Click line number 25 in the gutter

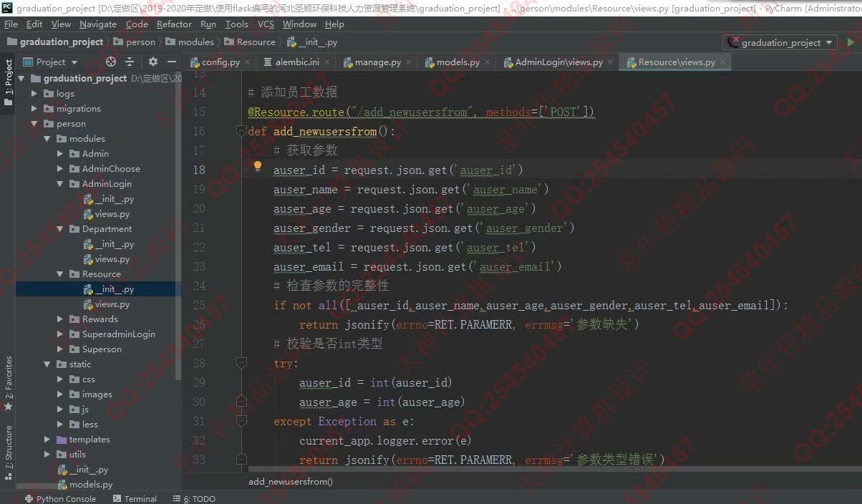coord(199,305)
